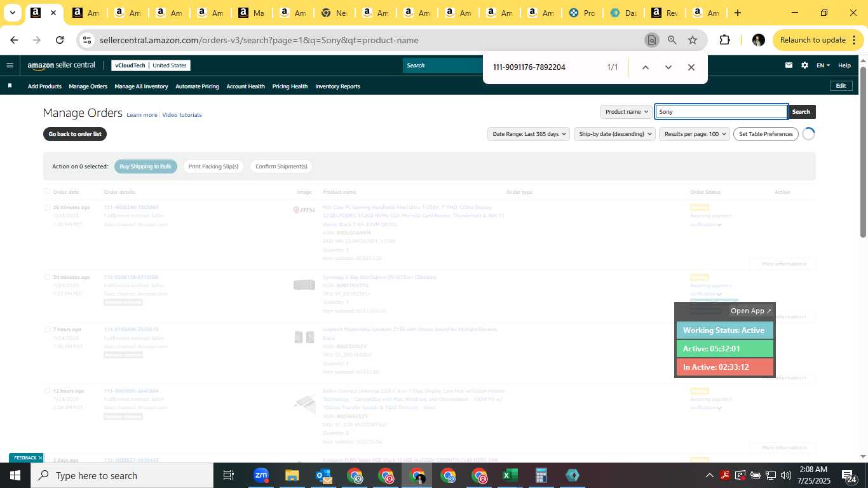Screen dimensions: 868x488
Task: Open the Manage Orders menu item
Action: [88, 86]
